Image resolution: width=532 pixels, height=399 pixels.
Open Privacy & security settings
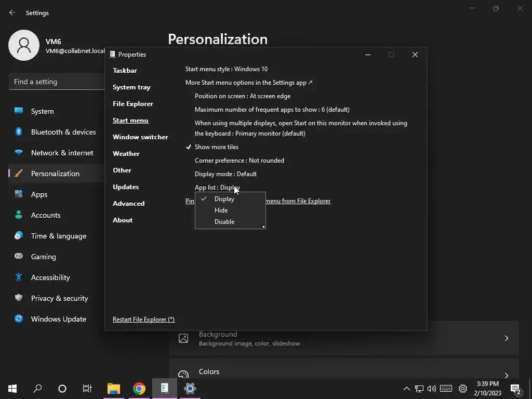(x=57, y=298)
